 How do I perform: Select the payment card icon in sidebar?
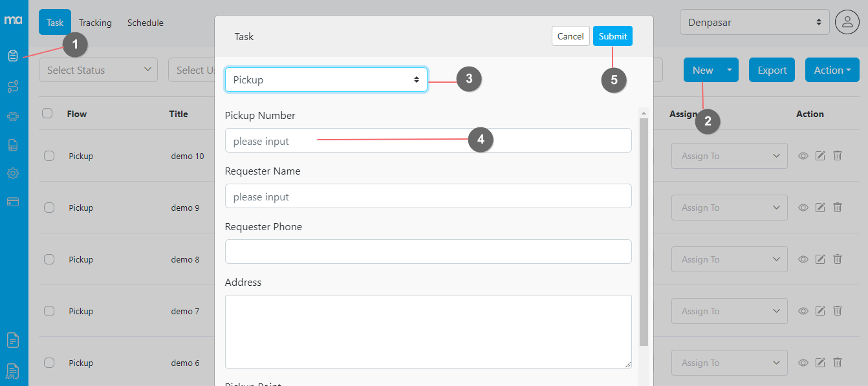point(14,201)
